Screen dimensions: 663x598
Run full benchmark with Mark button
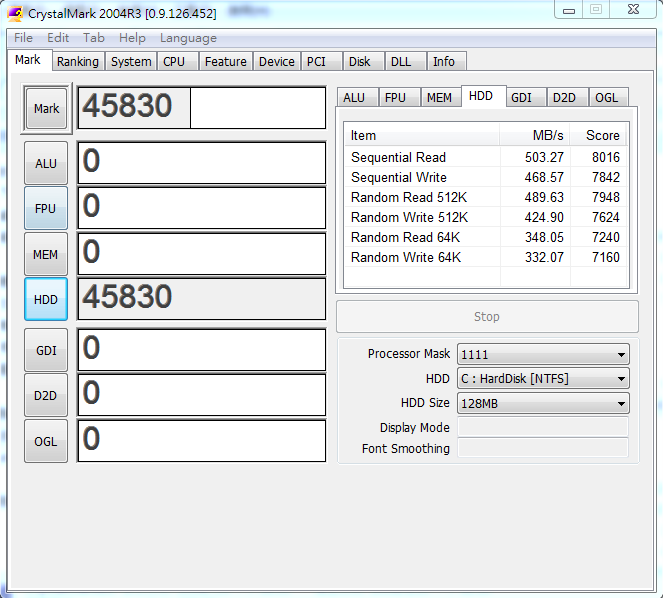[x=47, y=109]
